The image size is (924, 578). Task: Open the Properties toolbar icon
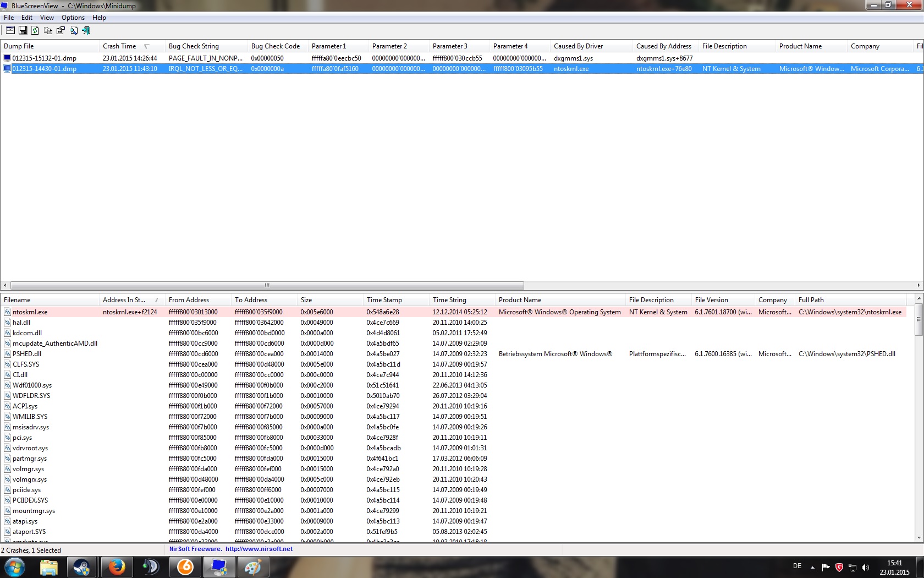click(x=61, y=30)
